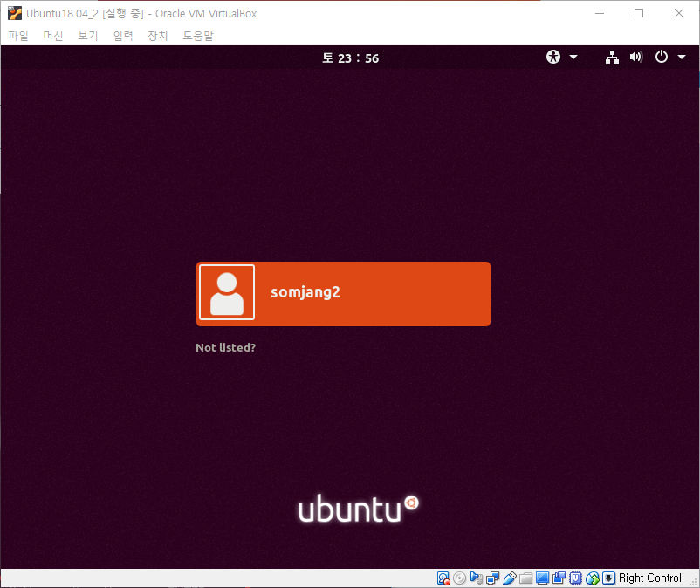Open the 보기 menu
Screen dimensions: 700x588
87,36
